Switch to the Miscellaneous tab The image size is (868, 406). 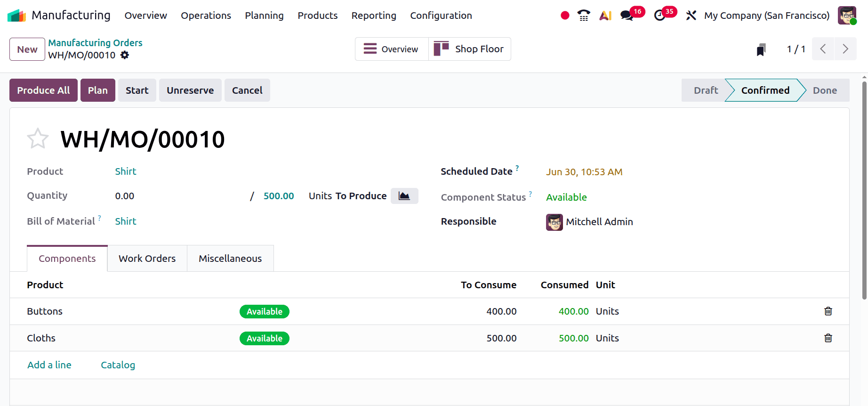(x=230, y=258)
